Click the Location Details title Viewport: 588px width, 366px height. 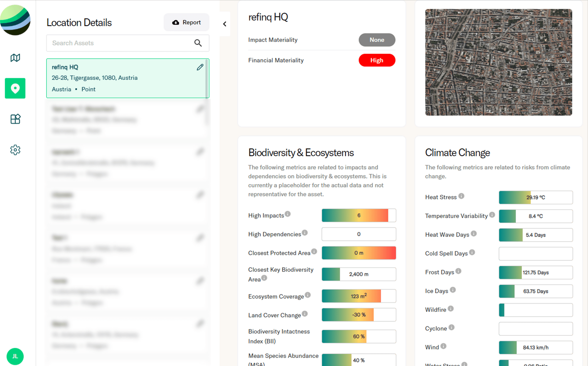79,23
